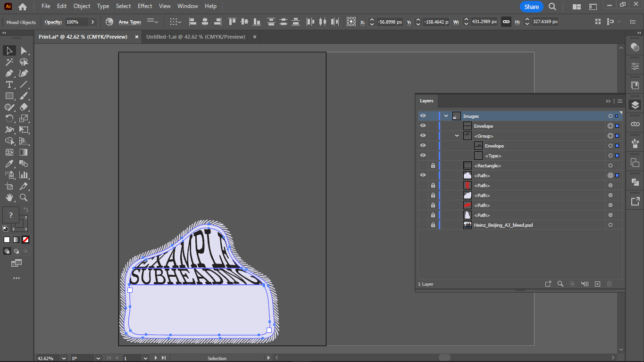Delete selection with Layers trash icon

[x=609, y=284]
